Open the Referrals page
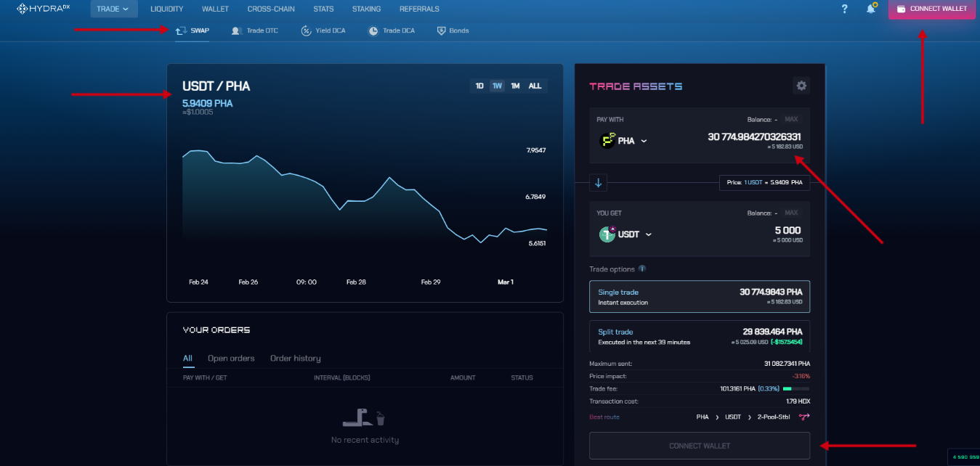This screenshot has height=466, width=980. point(419,9)
